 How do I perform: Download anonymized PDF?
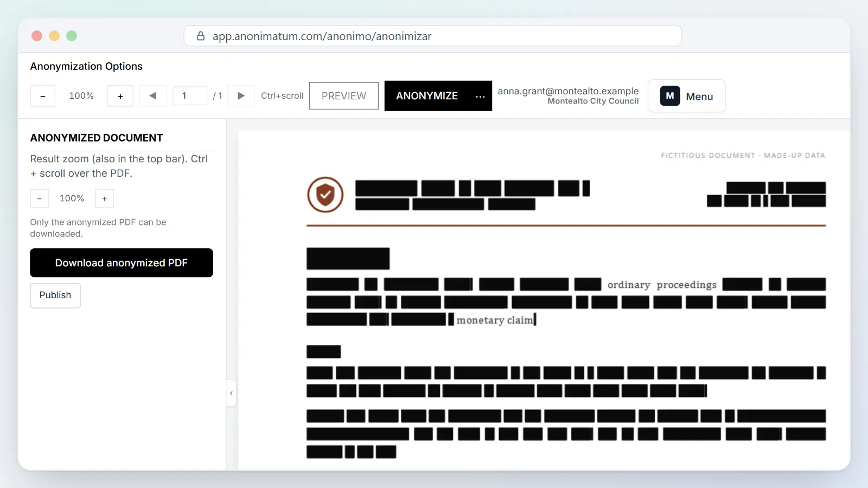[122, 263]
